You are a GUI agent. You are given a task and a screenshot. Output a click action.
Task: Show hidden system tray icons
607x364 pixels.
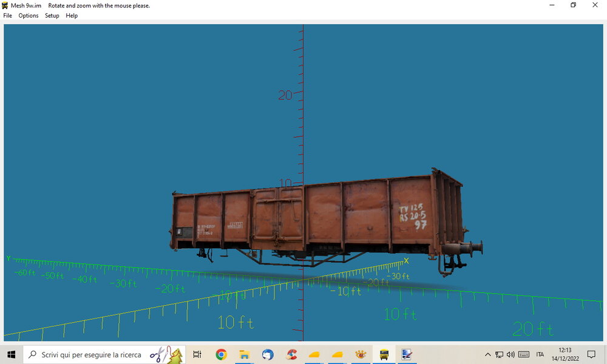(x=488, y=354)
